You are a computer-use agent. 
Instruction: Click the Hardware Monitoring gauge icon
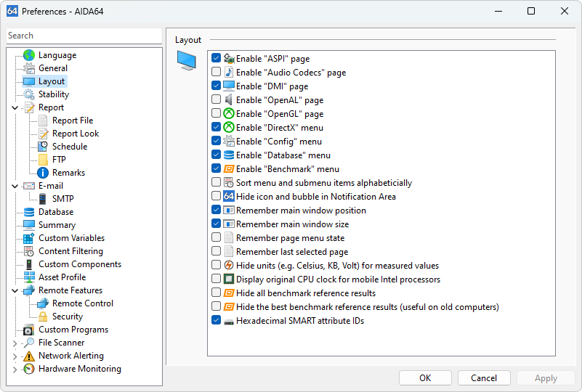[29, 369]
